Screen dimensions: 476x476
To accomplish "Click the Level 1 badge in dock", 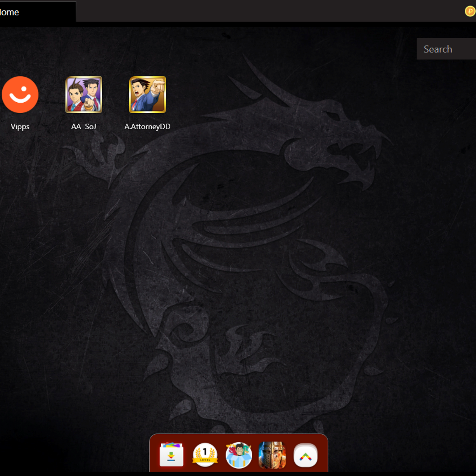I will click(x=205, y=455).
